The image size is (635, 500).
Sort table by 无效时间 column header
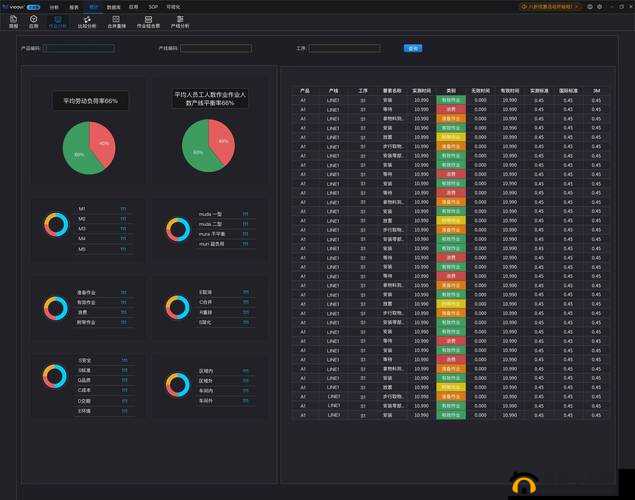[x=480, y=91]
